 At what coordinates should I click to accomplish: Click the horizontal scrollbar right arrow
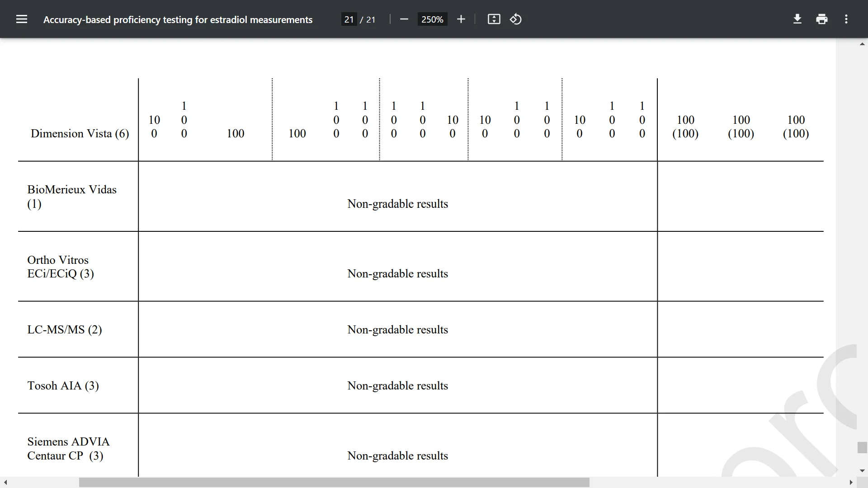click(x=851, y=483)
